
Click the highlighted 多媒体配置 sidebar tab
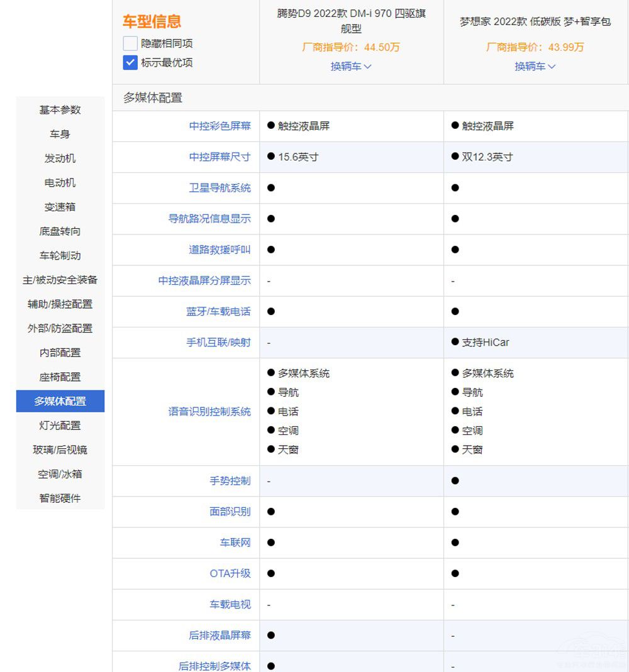tap(60, 401)
